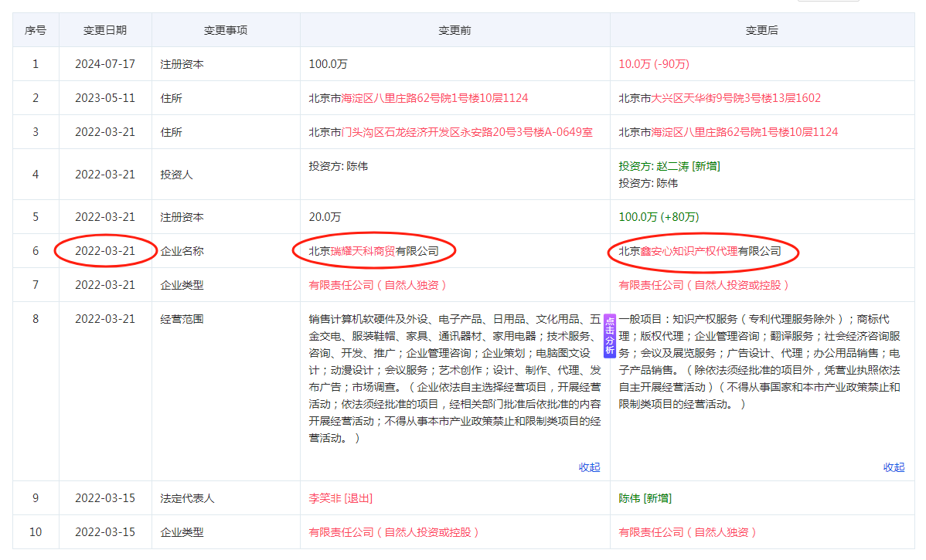Viewport: 926px width, 560px height.
Task: Click 北京瑞耀天科商贸有限公司 company name
Action: click(374, 251)
